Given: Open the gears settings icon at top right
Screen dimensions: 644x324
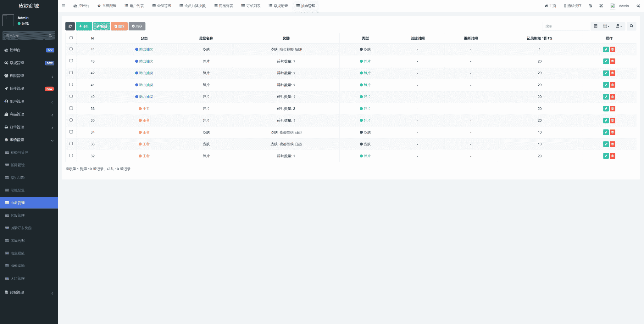Looking at the screenshot, I should (638, 6).
